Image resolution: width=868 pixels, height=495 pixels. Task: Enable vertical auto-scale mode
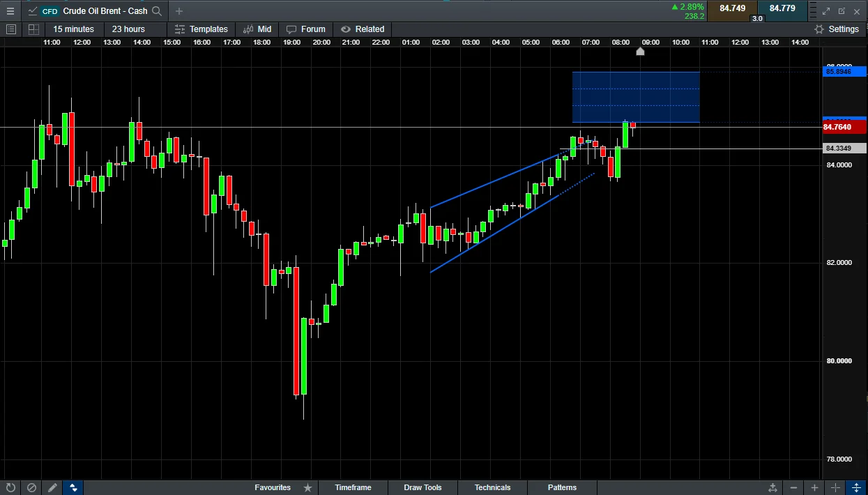[x=856, y=487]
